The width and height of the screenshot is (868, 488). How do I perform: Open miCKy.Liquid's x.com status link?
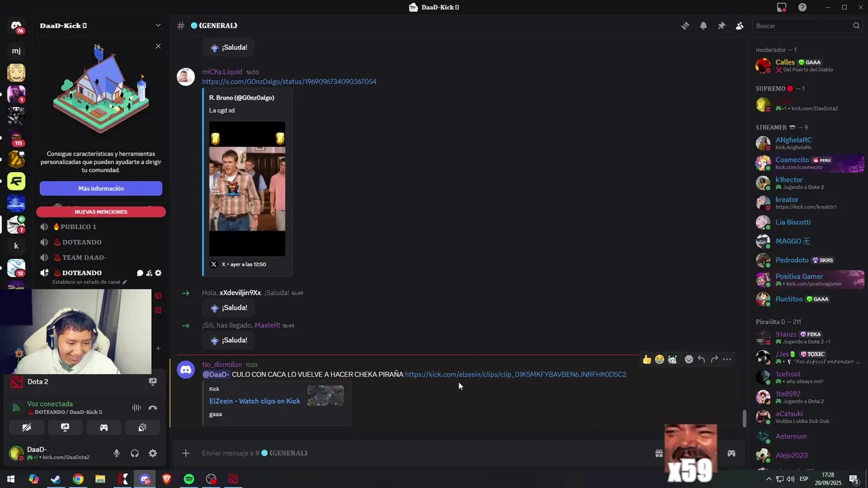pyautogui.click(x=289, y=81)
